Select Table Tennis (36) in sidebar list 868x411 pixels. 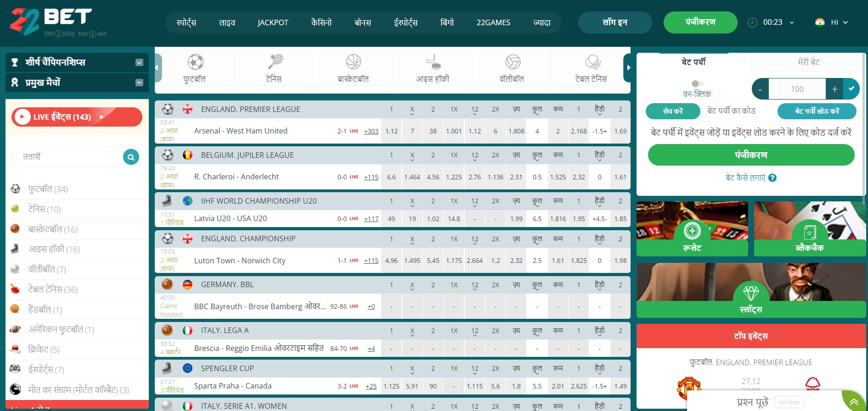pyautogui.click(x=77, y=289)
